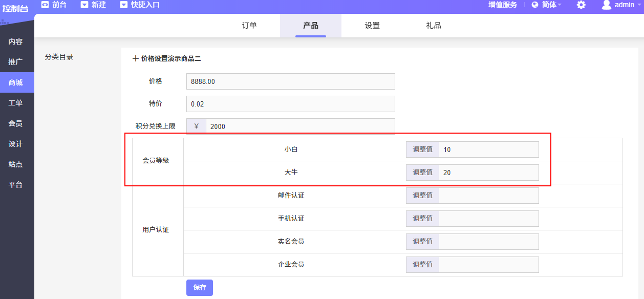Click the 控制台 logo
The width and height of the screenshot is (644, 299).
pyautogui.click(x=15, y=8)
